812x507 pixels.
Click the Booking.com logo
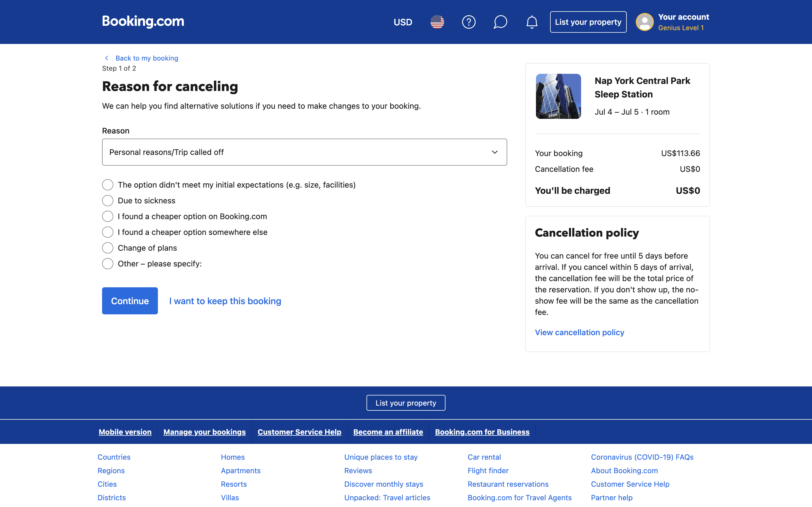pyautogui.click(x=143, y=21)
